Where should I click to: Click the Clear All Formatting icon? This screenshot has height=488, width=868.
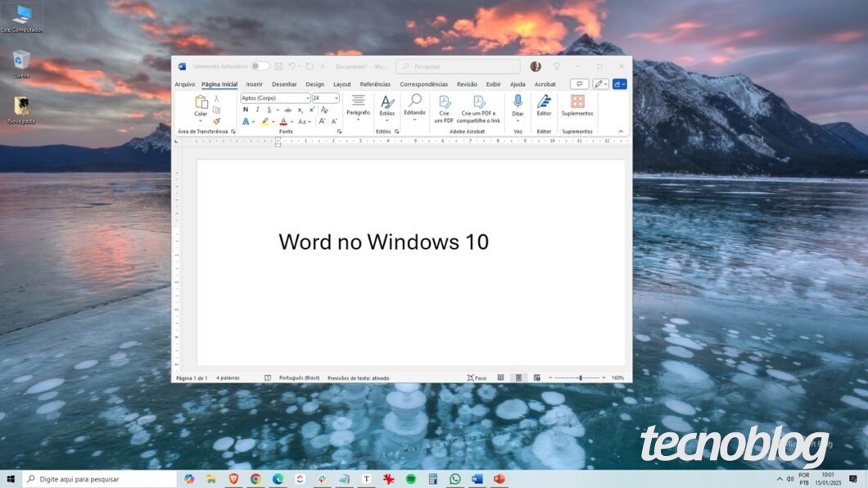pyautogui.click(x=324, y=110)
